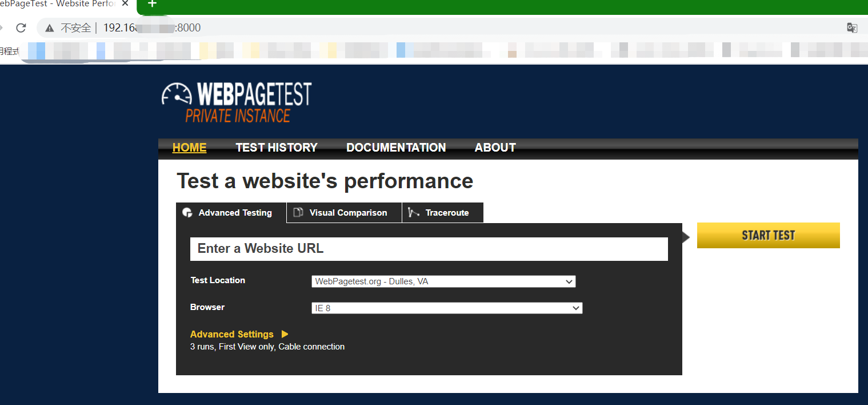The height and width of the screenshot is (405, 868).
Task: Reload the page with the refresh icon
Action: tap(21, 27)
